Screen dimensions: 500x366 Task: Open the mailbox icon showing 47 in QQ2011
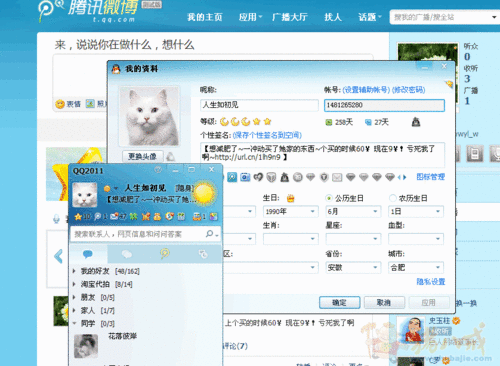point(114,217)
